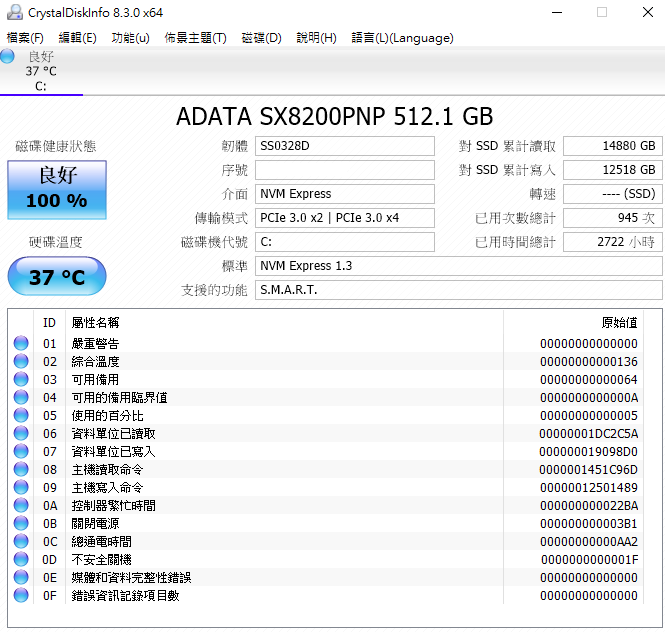Open the 檔案(F) menu
This screenshot has width=665, height=632.
pyautogui.click(x=25, y=38)
